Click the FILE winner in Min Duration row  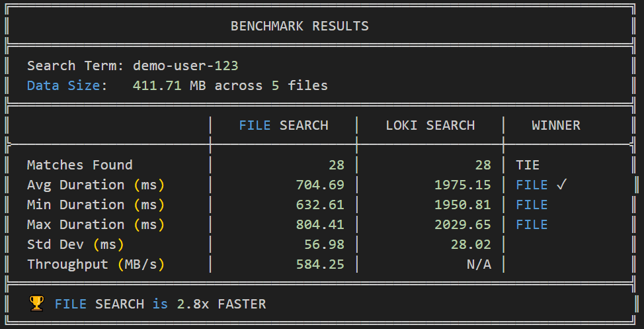(532, 205)
